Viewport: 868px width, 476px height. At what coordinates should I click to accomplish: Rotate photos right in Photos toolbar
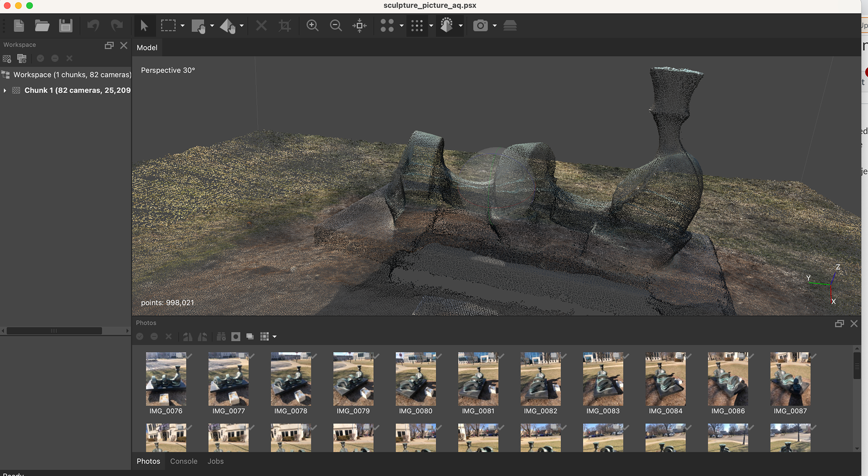tap(188, 336)
